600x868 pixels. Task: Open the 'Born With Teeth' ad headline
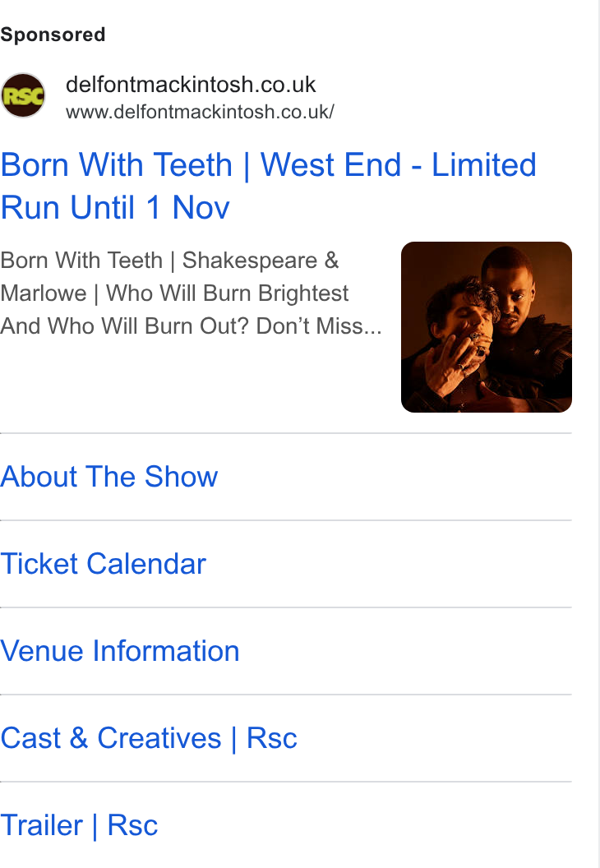coord(269,186)
